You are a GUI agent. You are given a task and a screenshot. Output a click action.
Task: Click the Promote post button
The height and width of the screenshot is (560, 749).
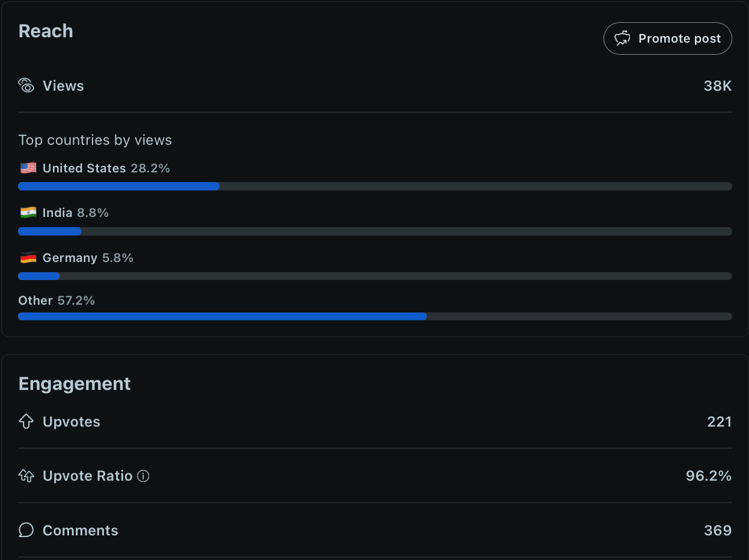(x=667, y=38)
